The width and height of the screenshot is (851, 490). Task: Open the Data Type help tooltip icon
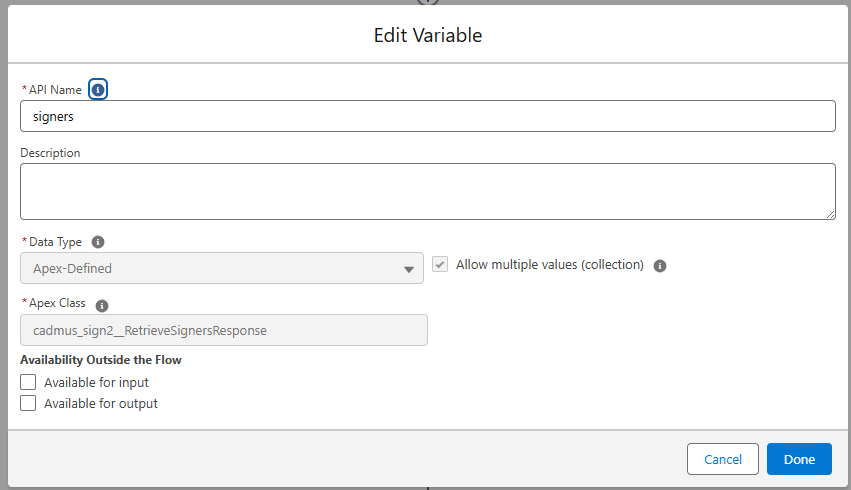[x=98, y=242]
